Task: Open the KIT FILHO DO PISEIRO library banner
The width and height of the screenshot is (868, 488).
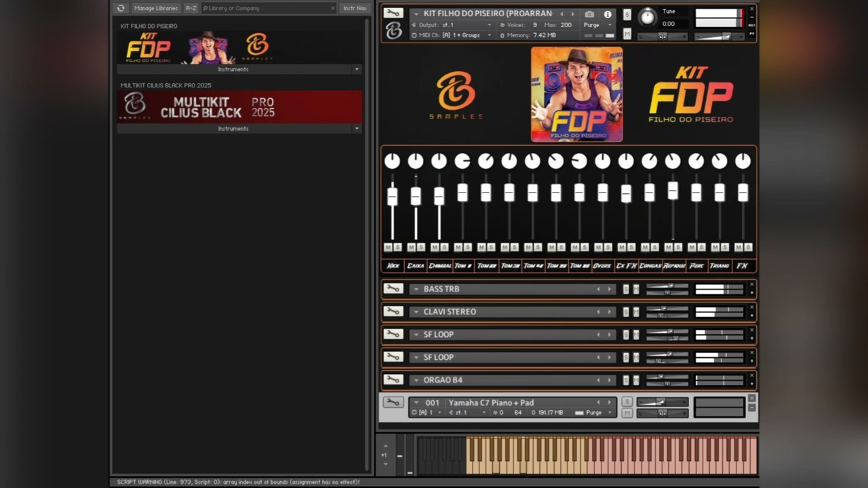Action: tap(239, 47)
